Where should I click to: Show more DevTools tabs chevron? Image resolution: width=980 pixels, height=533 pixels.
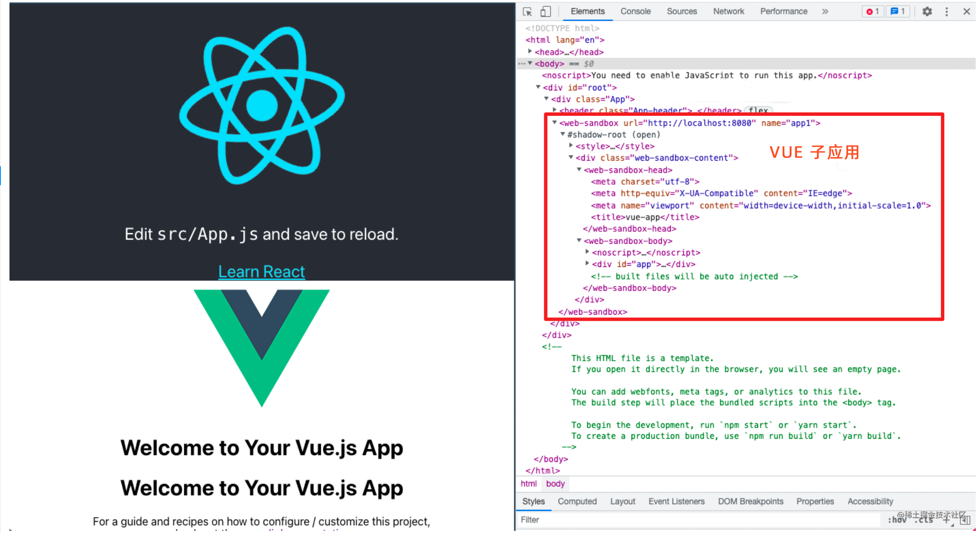(x=825, y=12)
